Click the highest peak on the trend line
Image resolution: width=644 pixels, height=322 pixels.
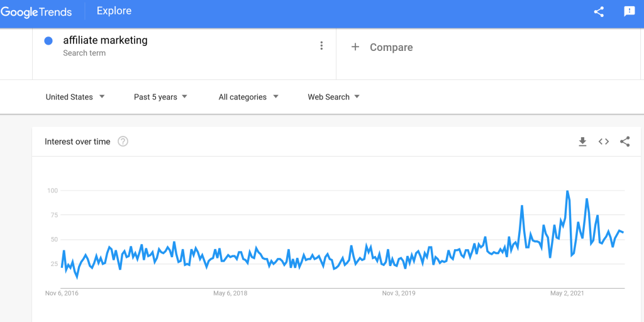567,191
